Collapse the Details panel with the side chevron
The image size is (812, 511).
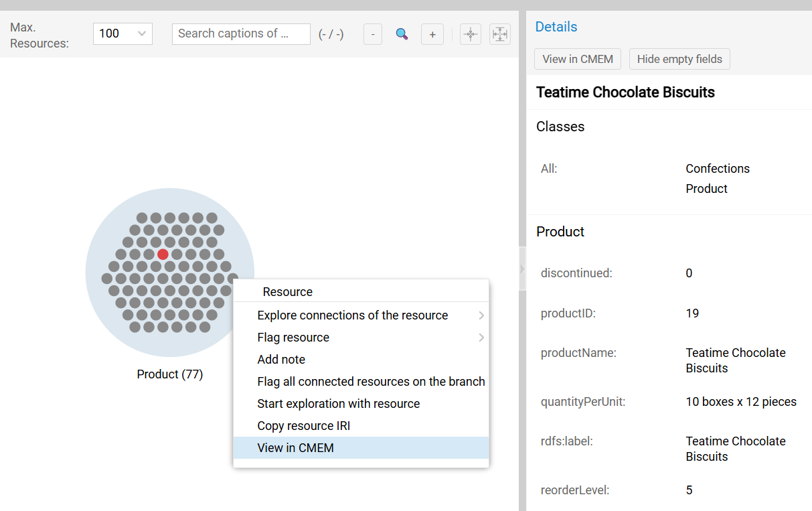[523, 268]
